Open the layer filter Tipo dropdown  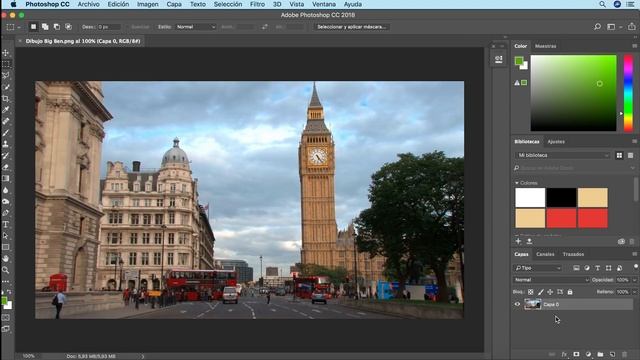(x=538, y=268)
